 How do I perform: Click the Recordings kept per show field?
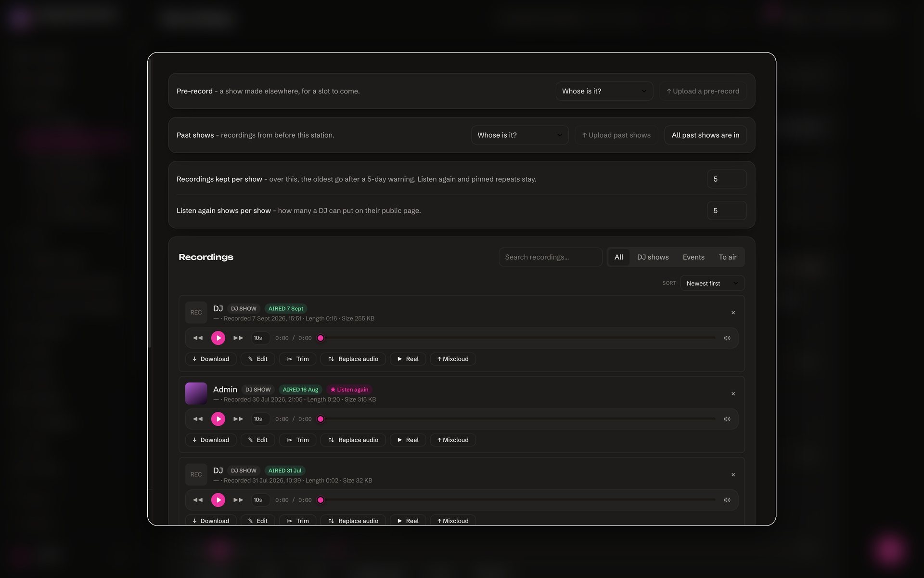point(726,179)
